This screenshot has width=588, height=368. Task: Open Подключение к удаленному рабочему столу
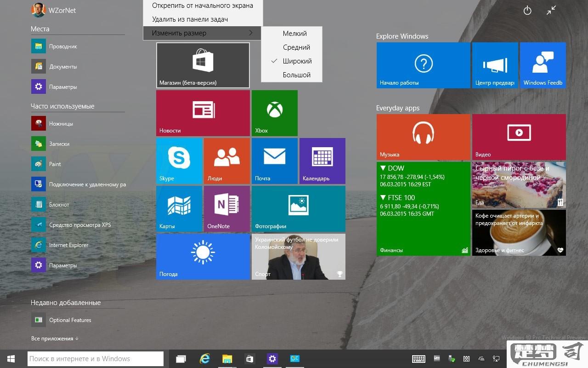click(x=78, y=184)
